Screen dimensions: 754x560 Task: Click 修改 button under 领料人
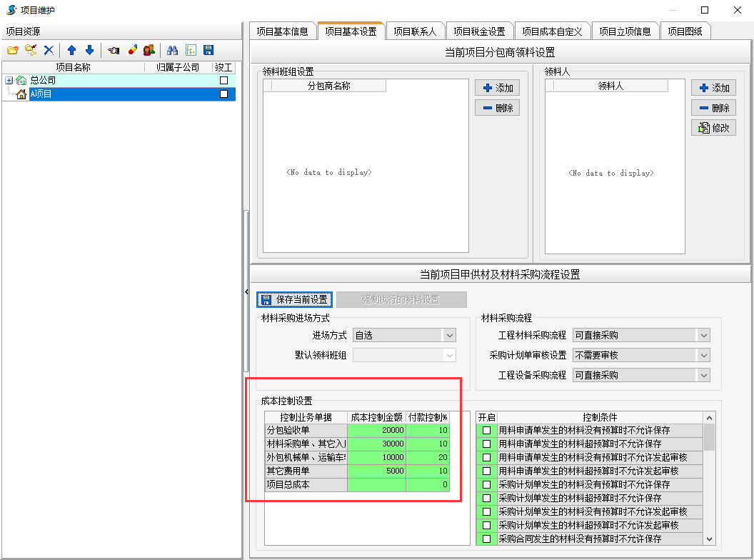[x=713, y=128]
